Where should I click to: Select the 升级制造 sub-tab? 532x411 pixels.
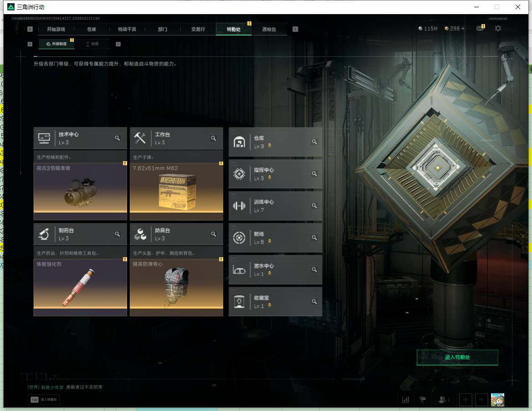click(x=56, y=44)
